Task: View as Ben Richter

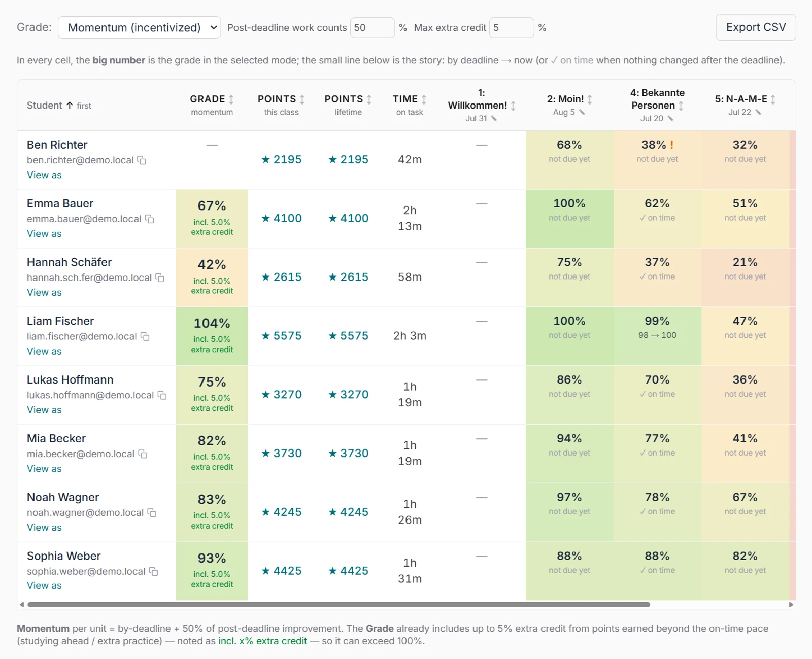Action: pos(44,175)
